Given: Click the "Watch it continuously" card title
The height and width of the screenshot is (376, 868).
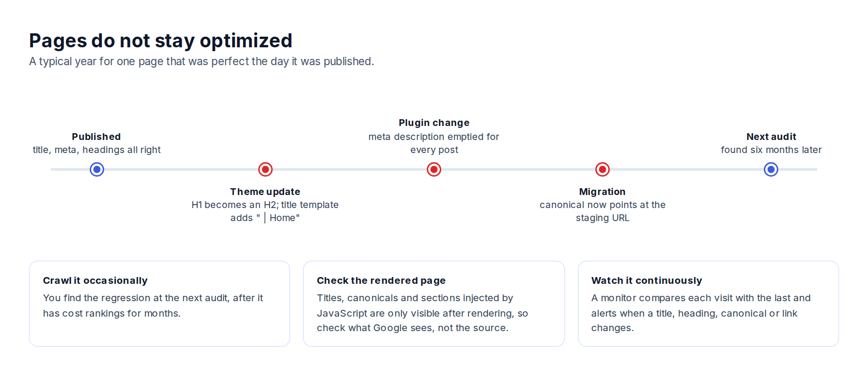Looking at the screenshot, I should pyautogui.click(x=647, y=280).
